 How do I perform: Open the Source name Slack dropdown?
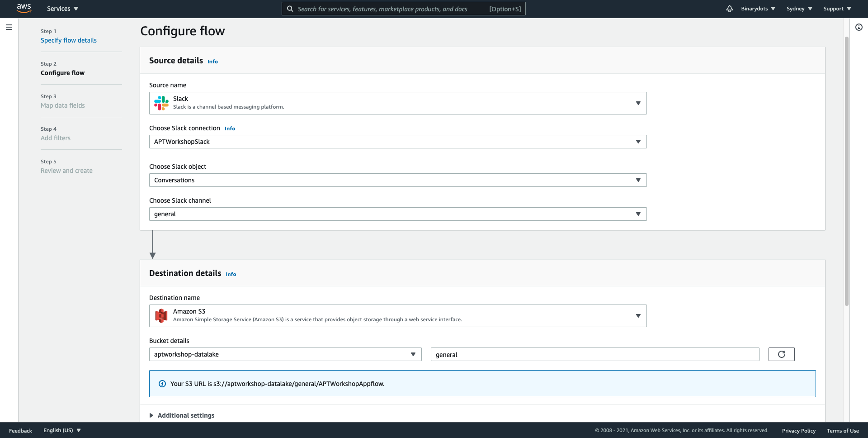click(x=398, y=103)
